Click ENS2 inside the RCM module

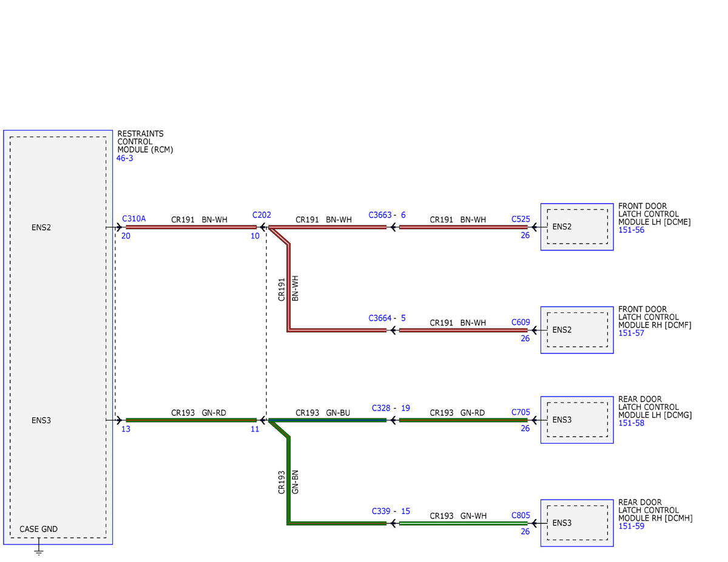[x=41, y=227]
